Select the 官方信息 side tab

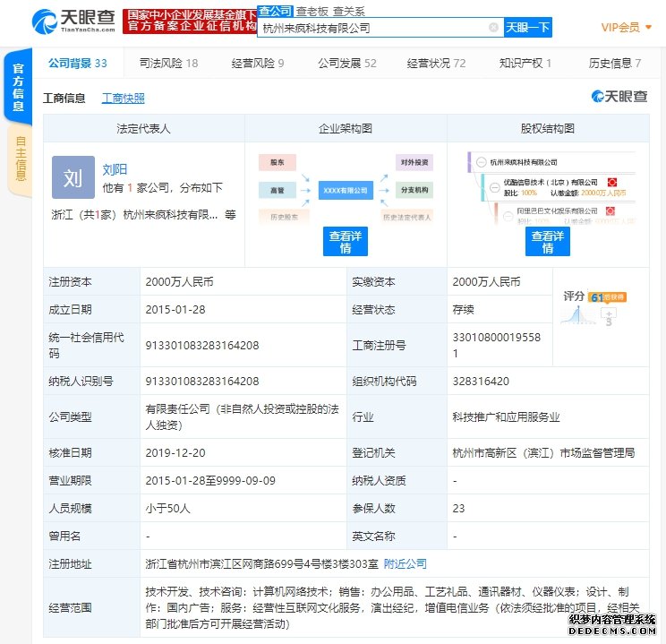18,87
